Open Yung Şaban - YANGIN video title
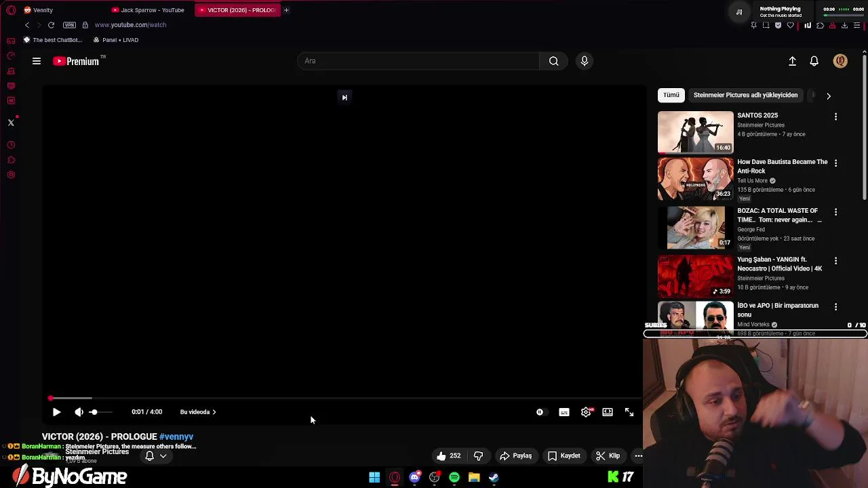This screenshot has height=488, width=868. [x=780, y=264]
